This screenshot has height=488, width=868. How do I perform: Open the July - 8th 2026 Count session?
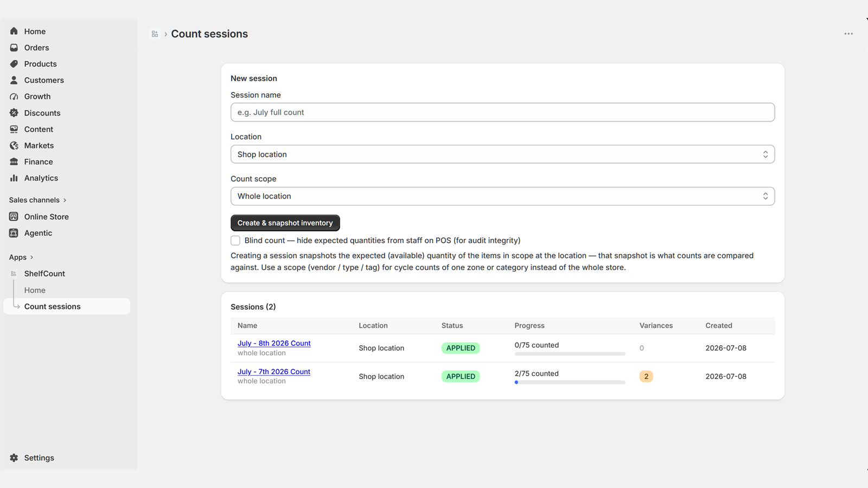click(274, 343)
